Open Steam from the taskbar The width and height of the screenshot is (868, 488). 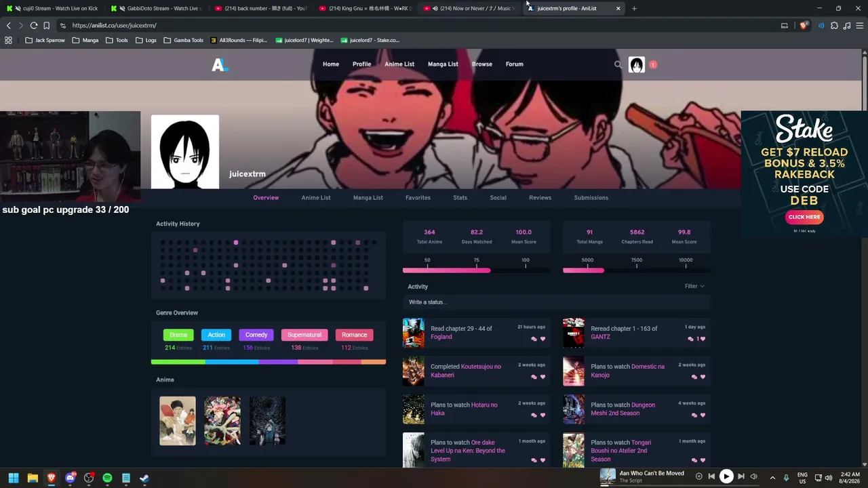click(144, 478)
